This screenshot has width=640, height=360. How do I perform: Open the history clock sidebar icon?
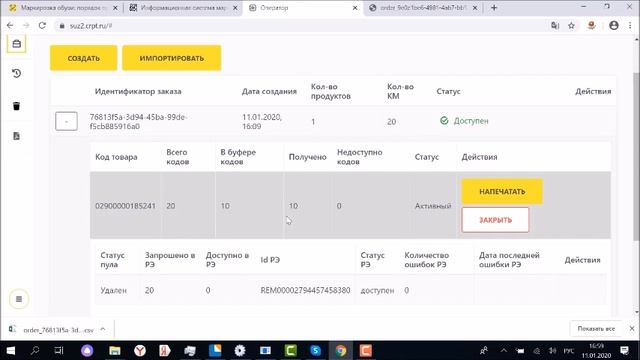pyautogui.click(x=16, y=73)
